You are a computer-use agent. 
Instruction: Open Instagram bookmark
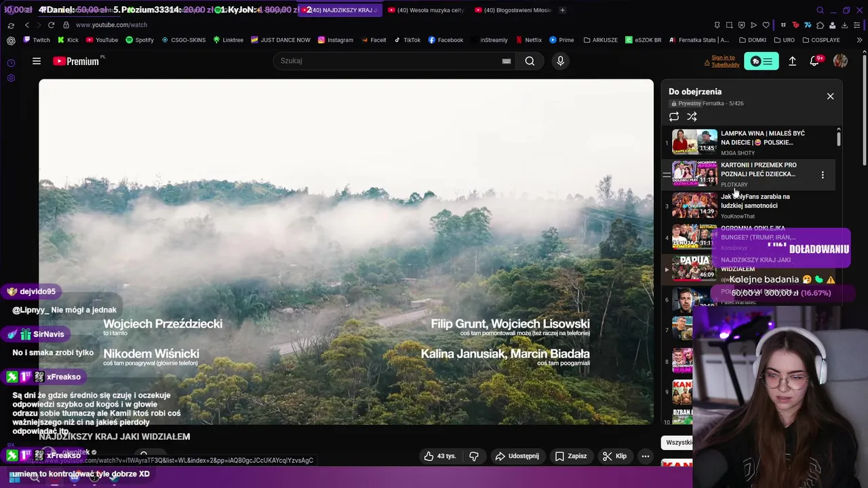(x=335, y=40)
